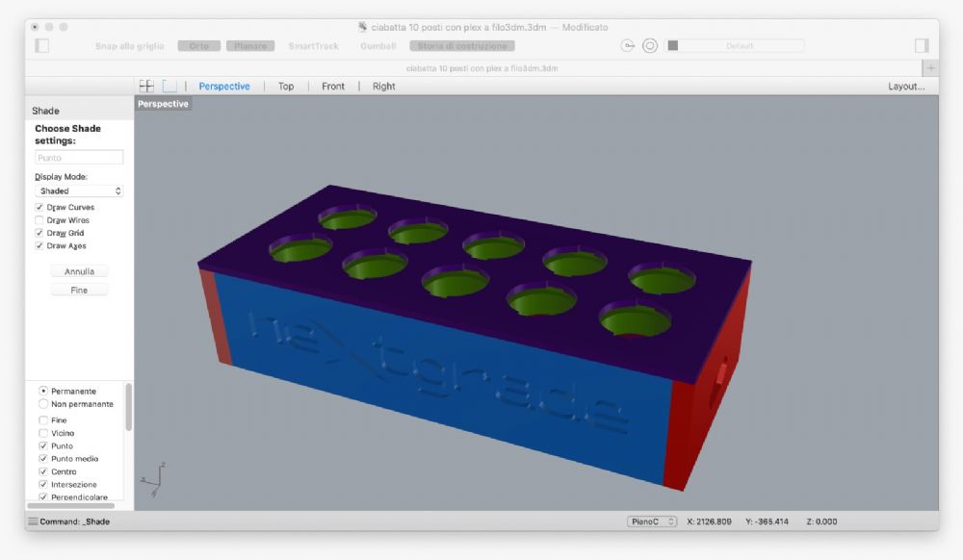The width and height of the screenshot is (963, 560).
Task: Disable the Punto medio snap checkbox
Action: 43,459
